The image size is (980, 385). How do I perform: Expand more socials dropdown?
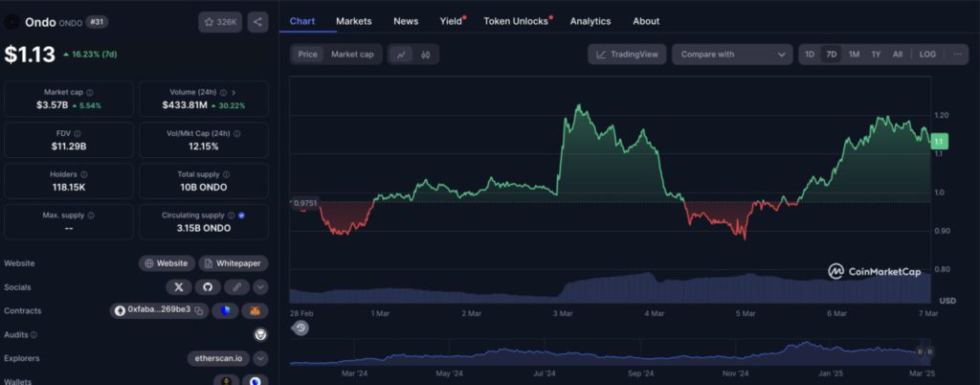[260, 287]
